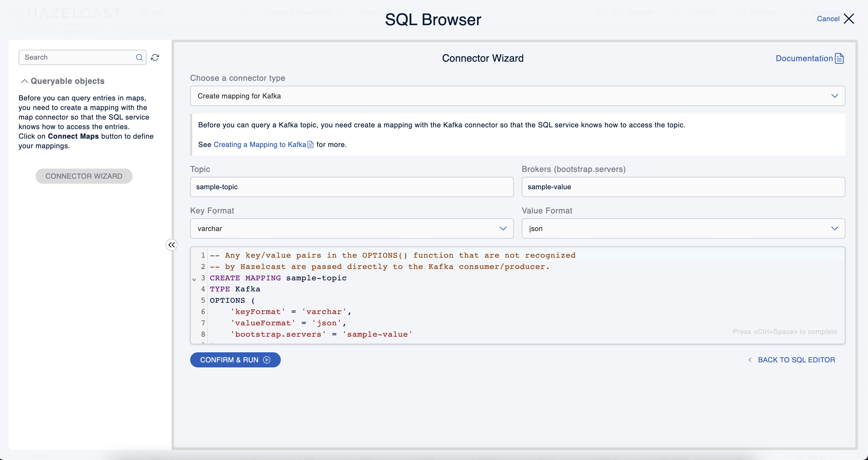Viewport: 868px width, 460px height.
Task: Click the search magnifier icon in sidebar
Action: (139, 57)
